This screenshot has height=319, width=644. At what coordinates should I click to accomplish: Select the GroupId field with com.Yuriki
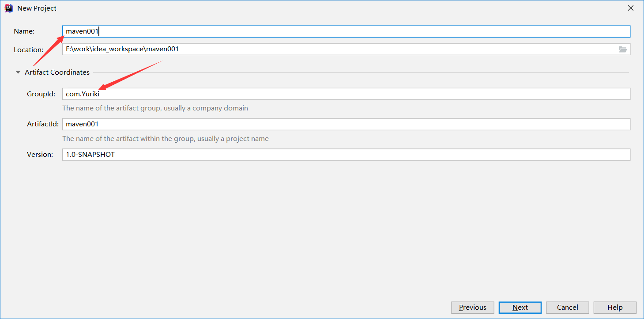coord(346,94)
